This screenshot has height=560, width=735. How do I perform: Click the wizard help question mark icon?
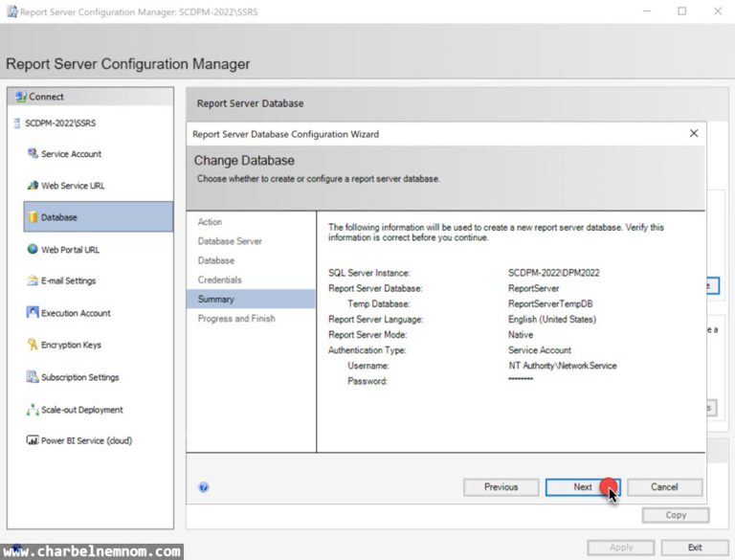tap(204, 487)
